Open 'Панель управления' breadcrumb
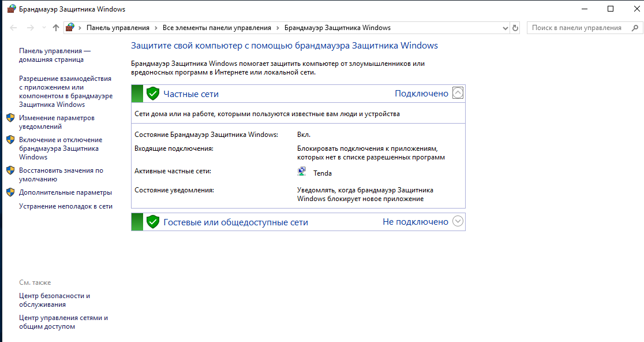Screen dimensions: 644x342 coord(118,28)
